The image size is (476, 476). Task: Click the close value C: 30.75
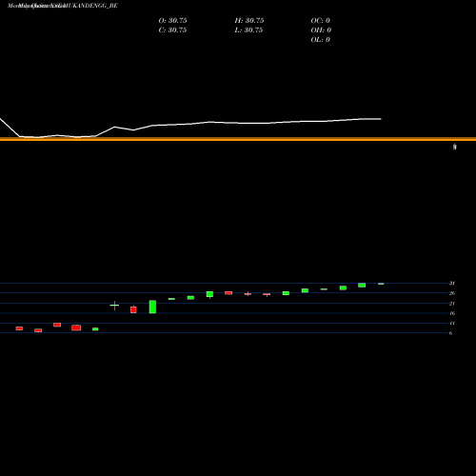172,30
